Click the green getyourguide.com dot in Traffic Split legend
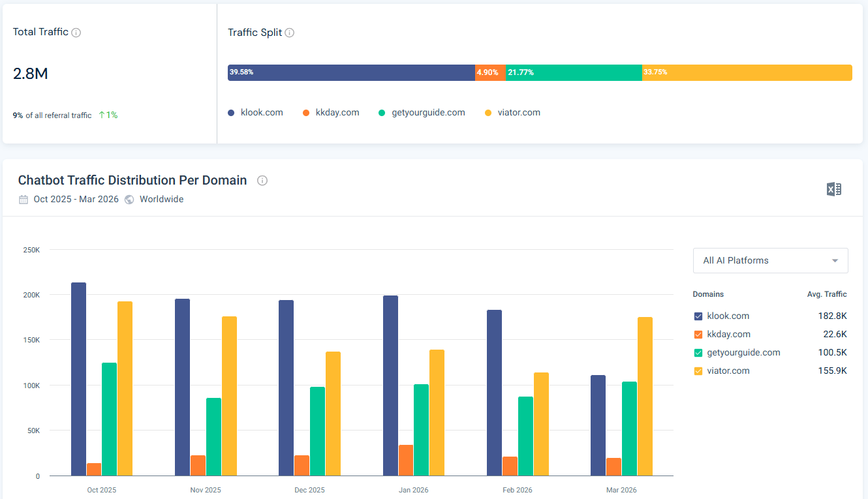Screen dimensions: 868x499 click(382, 113)
